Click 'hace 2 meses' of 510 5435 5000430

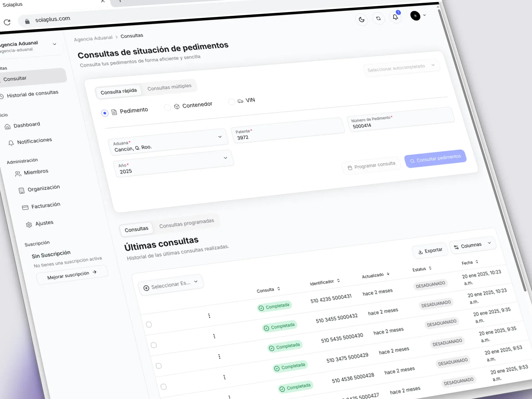[x=388, y=331]
